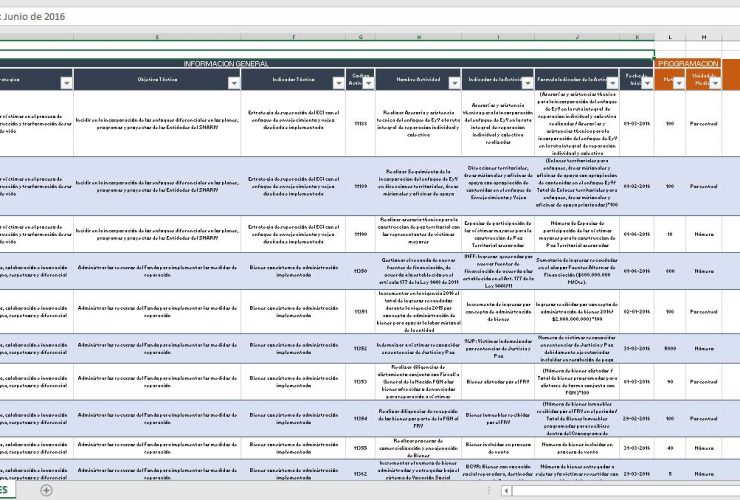This screenshot has width=740, height=500.
Task: Select activity code cell 11353
Action: pyautogui.click(x=361, y=381)
